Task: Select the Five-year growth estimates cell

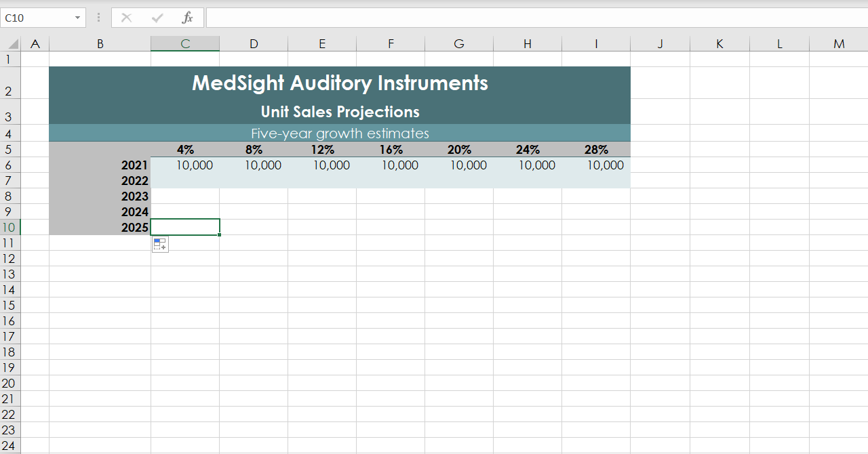Action: coord(340,133)
